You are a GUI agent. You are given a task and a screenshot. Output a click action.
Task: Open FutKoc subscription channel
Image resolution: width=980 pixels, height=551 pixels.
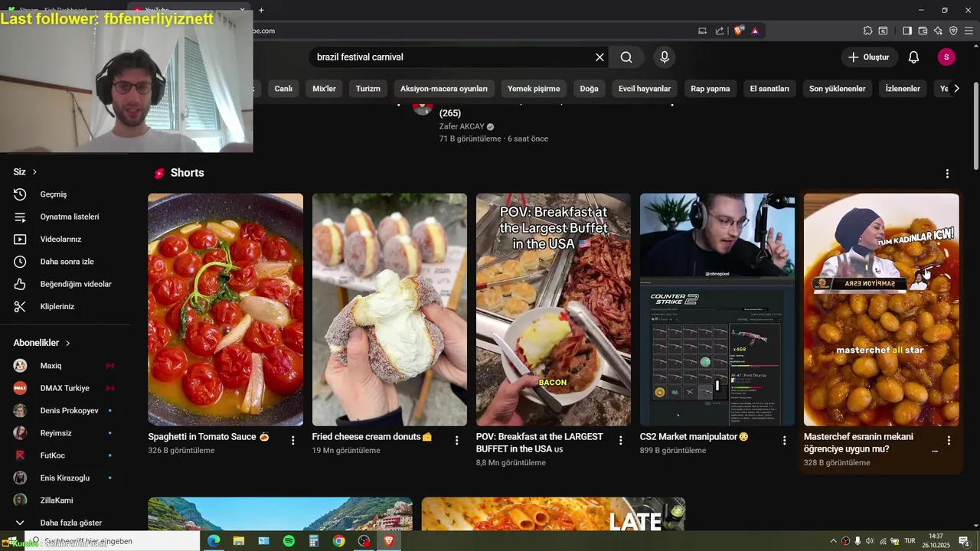coord(64,455)
